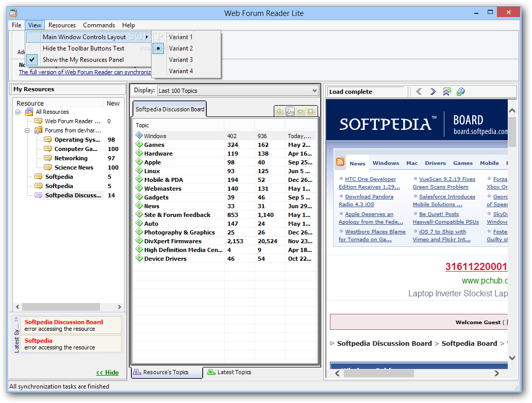The height and width of the screenshot is (403, 532).
Task: Click browser scroll down arrow
Action: point(512,358)
